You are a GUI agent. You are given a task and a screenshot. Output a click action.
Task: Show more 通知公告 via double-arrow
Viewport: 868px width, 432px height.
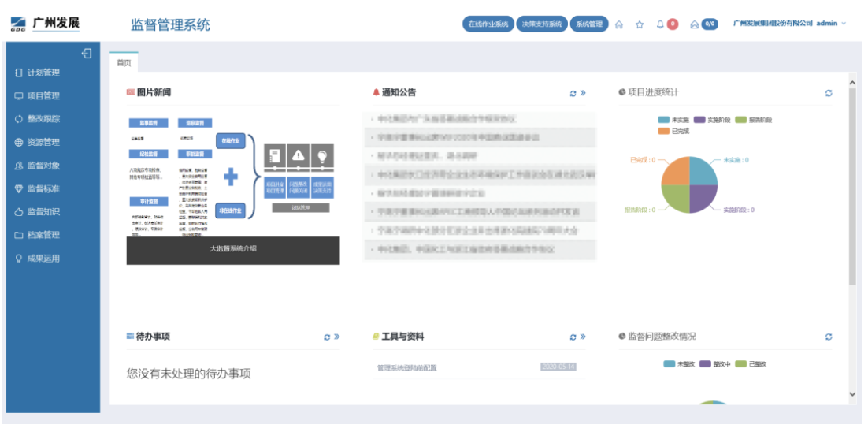[x=583, y=94]
